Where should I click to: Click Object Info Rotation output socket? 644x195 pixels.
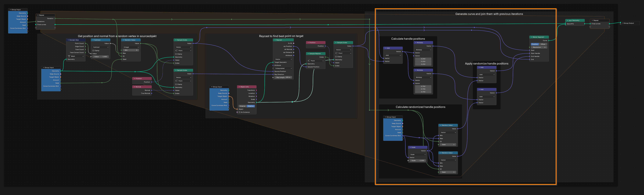pyautogui.click(x=256, y=96)
